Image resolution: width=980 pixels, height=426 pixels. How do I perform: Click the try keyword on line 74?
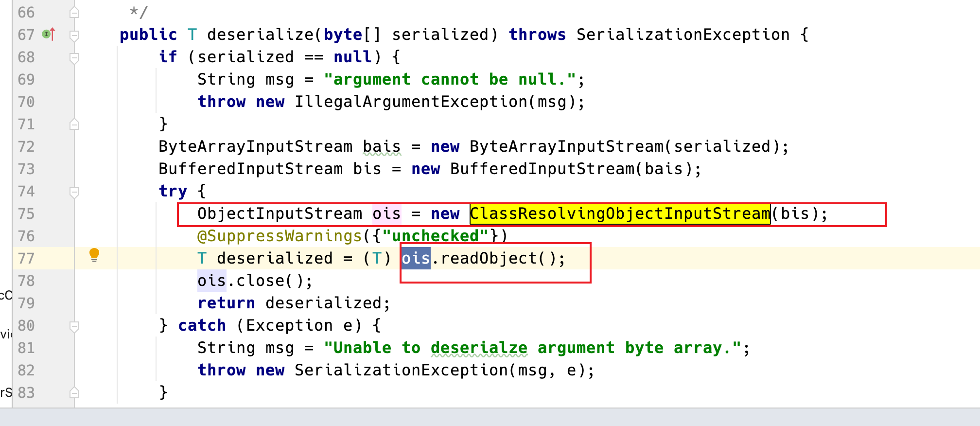(x=173, y=191)
